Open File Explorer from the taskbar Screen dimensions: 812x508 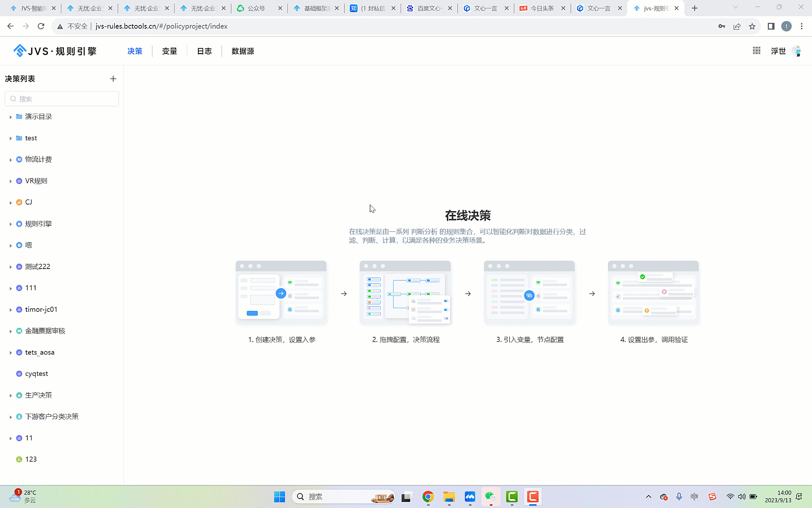tap(449, 497)
